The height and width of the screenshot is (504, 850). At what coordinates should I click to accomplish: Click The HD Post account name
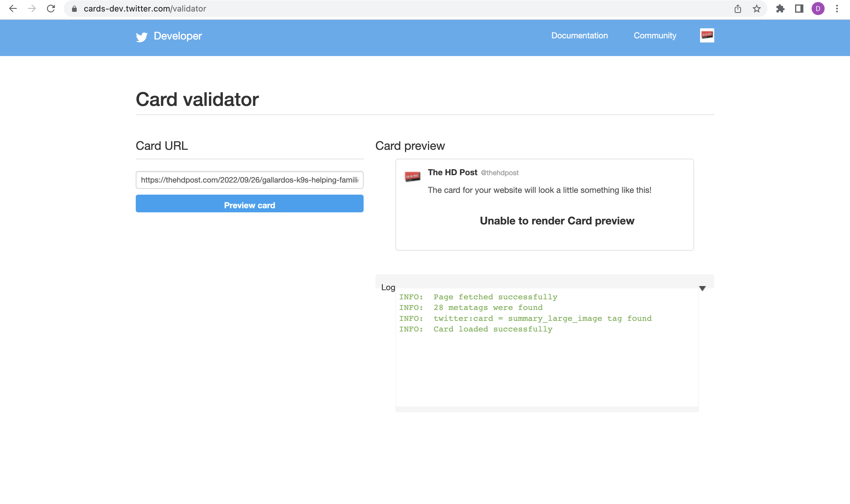(x=452, y=173)
